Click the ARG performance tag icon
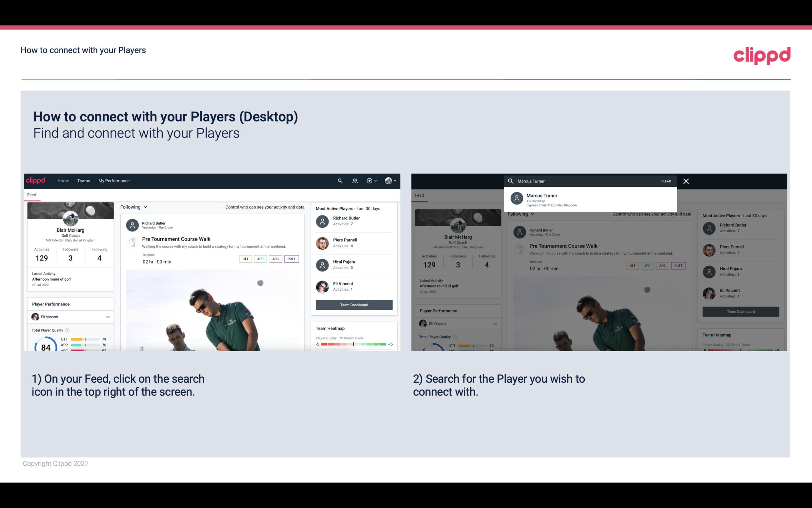Screen dimensions: 812x508 (x=275, y=258)
